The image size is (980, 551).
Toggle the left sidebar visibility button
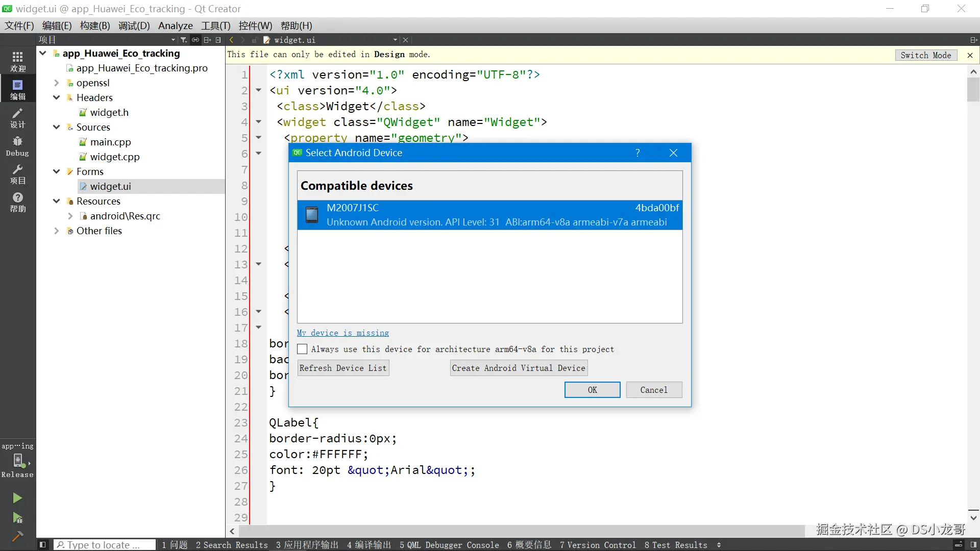tap(43, 545)
